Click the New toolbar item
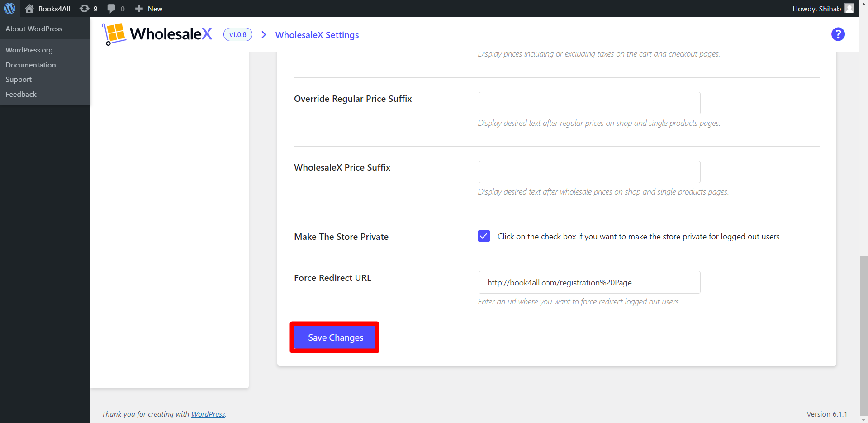This screenshot has width=868, height=423. pyautogui.click(x=148, y=9)
